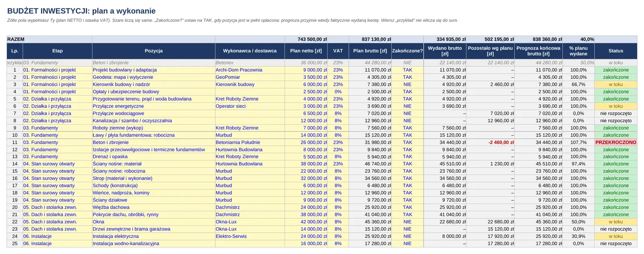Screen dimensions: 644x254
Task: Click the 'Status' column header
Action: point(616,51)
